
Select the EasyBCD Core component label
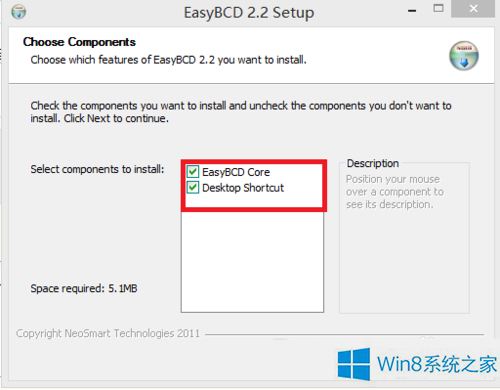[x=236, y=172]
